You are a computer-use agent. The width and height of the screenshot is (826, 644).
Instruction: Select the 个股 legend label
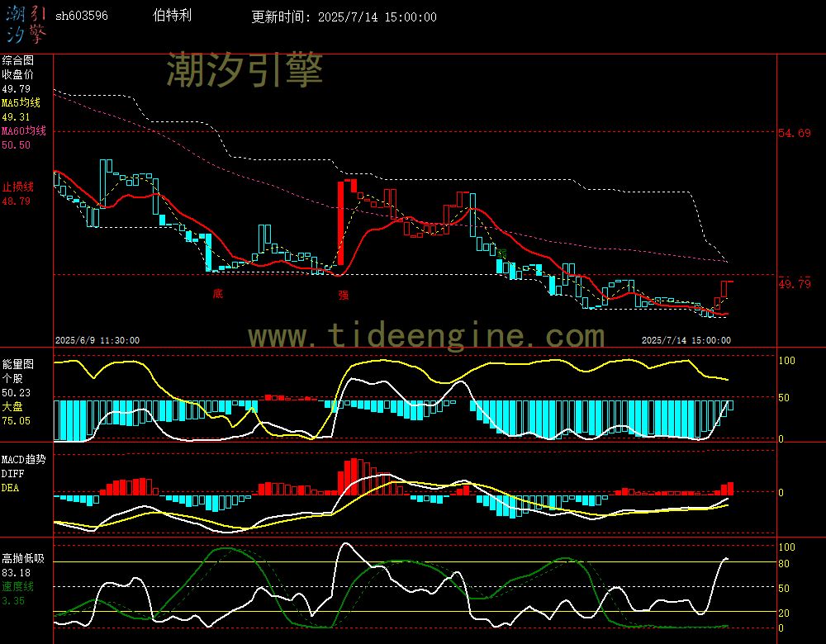(12, 378)
